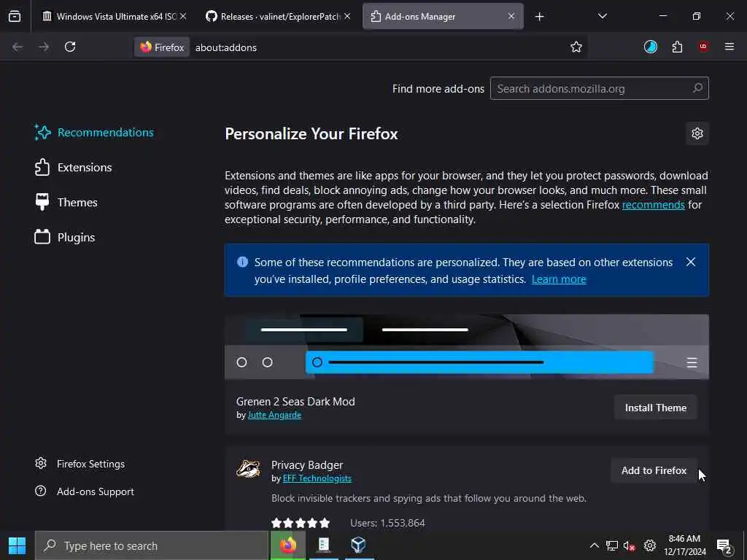747x560 pixels.
Task: Open the notification action center
Action: pos(724,545)
